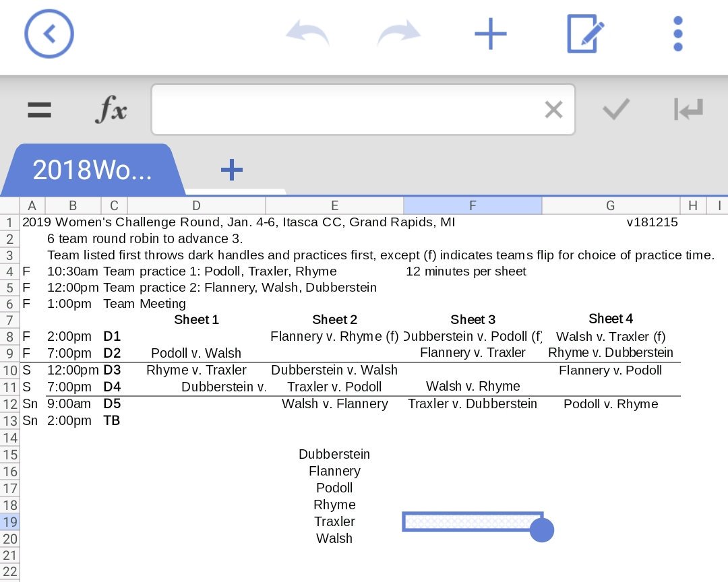Select column E header

click(334, 205)
